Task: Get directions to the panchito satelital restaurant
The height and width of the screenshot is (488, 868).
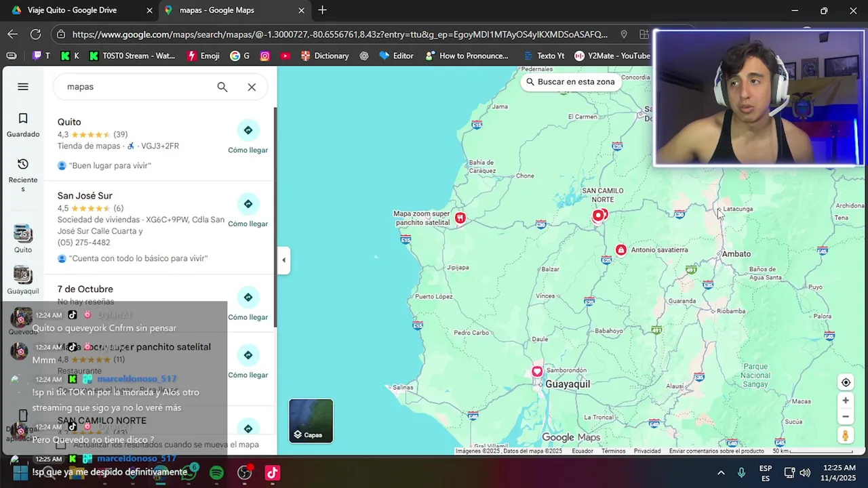Action: pyautogui.click(x=248, y=361)
